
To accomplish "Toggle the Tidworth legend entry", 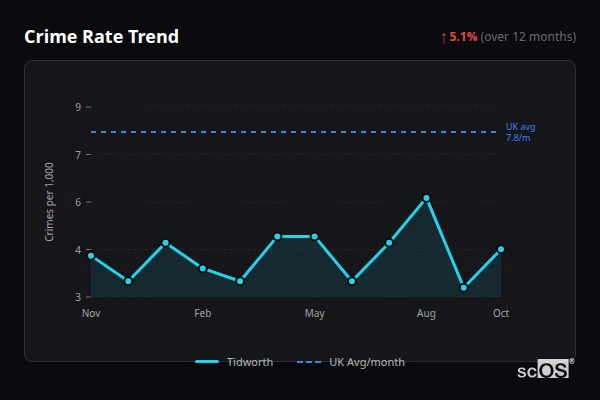I will point(234,362).
